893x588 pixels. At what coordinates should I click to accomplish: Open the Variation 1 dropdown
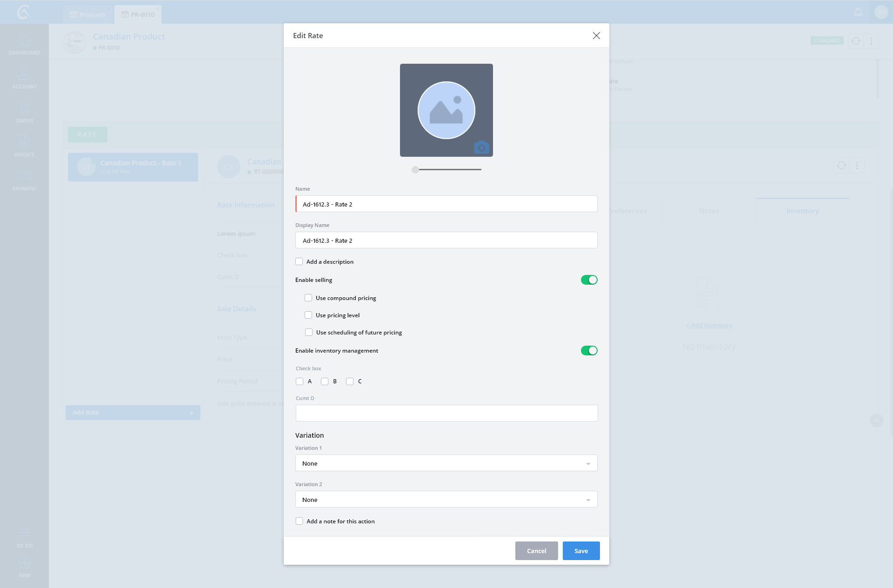pos(446,463)
